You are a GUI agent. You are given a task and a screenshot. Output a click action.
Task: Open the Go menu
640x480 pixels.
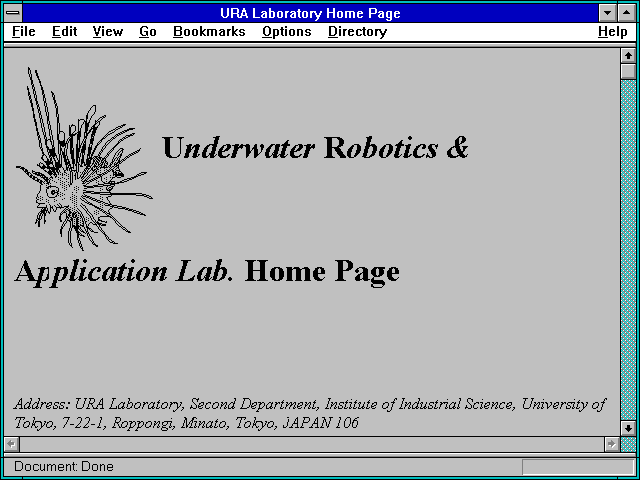[x=148, y=32]
